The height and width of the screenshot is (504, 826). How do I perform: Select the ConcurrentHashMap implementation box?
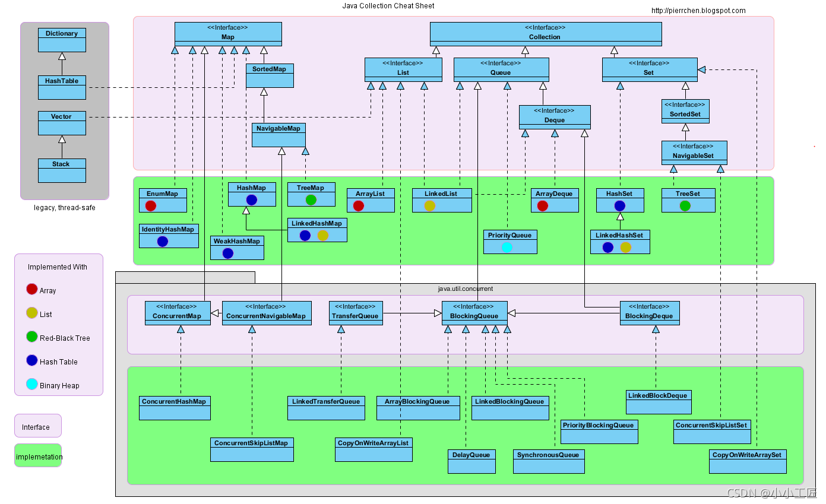pos(175,408)
